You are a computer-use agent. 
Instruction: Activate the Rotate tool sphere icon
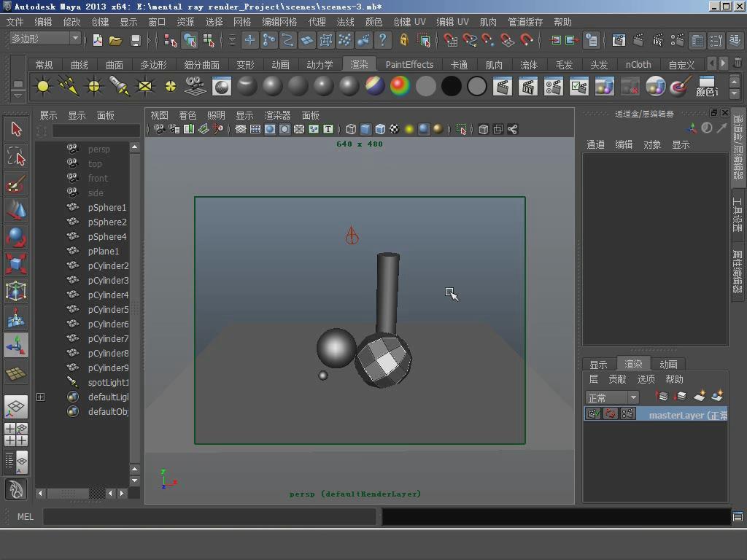tap(16, 237)
